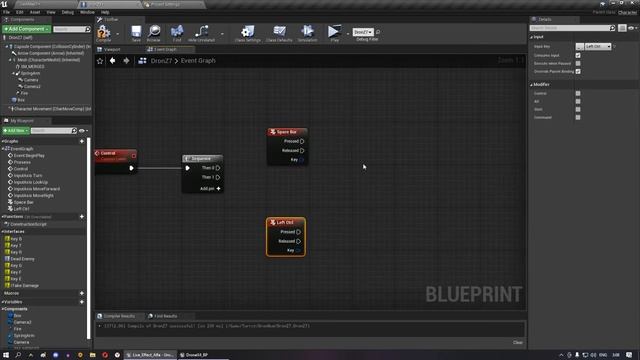Click the Save toolbar icon
The width and height of the screenshot is (640, 360).
[x=136, y=32]
